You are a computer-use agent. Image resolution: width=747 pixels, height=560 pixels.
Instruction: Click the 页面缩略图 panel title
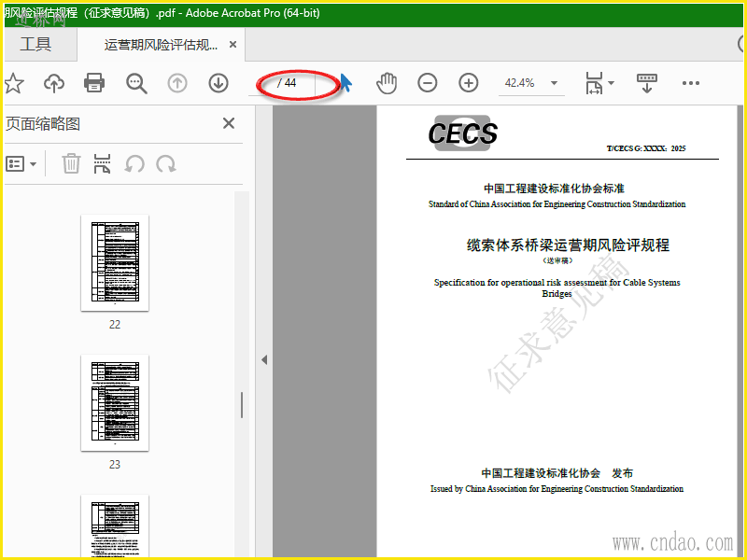(x=43, y=124)
